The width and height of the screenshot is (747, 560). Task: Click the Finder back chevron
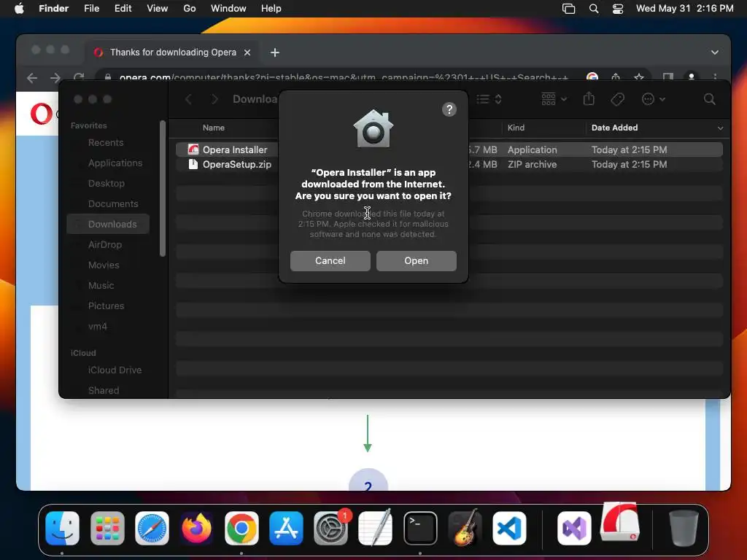pos(189,99)
